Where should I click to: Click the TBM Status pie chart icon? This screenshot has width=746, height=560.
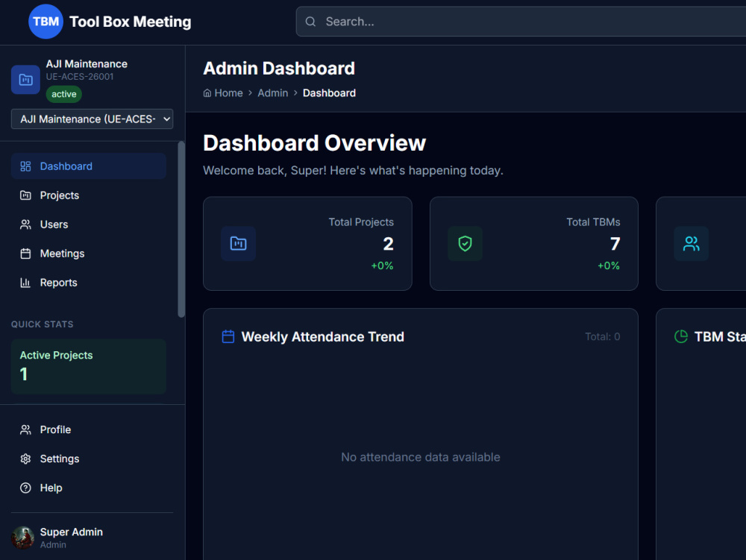681,336
